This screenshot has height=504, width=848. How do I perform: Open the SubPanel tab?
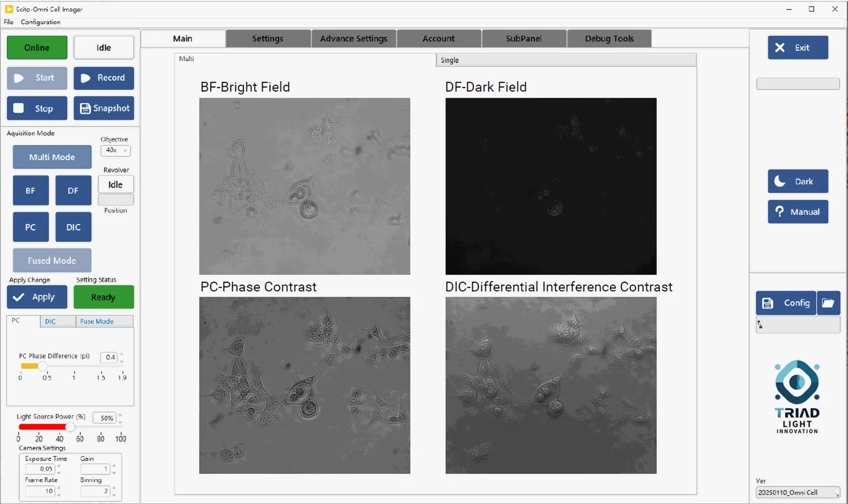[524, 39]
